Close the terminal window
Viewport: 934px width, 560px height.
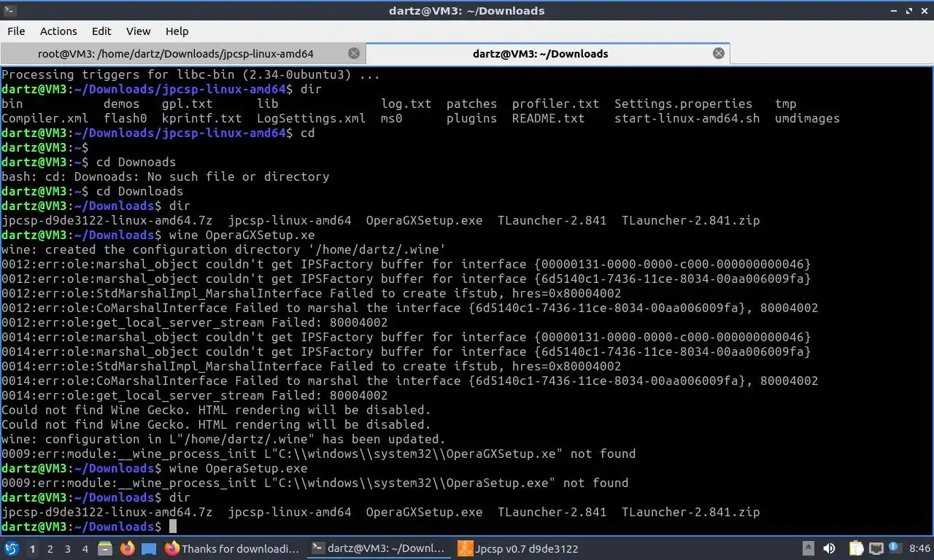click(924, 11)
